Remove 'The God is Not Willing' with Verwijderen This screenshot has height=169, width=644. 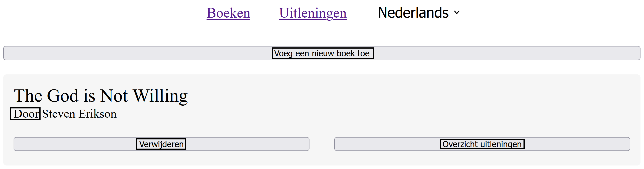(x=161, y=144)
